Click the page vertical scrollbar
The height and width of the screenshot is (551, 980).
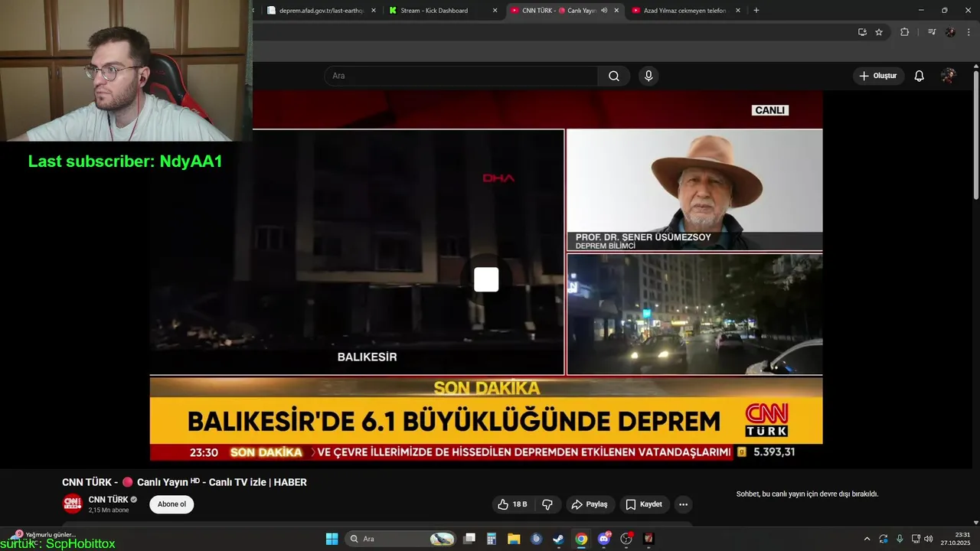pos(976,136)
